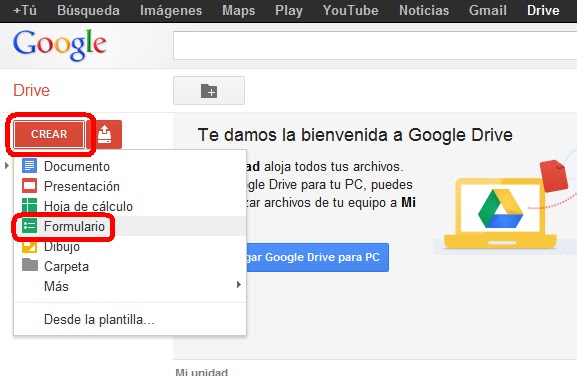Click the green Hoja de cálculo icon

point(29,205)
